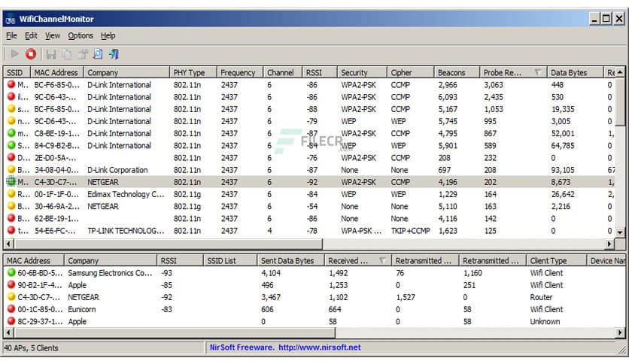Sort access points by SSID column header
This screenshot has width=629, height=364.
tap(17, 72)
